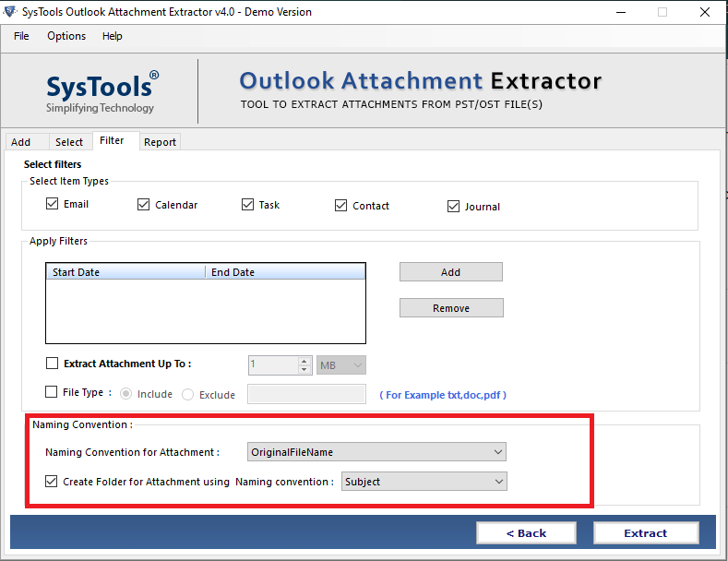Uncheck the Email item type
The image size is (728, 561).
tap(52, 204)
